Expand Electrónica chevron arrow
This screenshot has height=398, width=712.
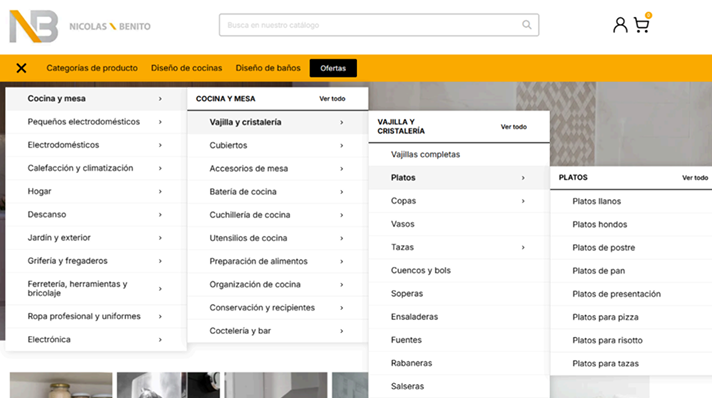(160, 339)
